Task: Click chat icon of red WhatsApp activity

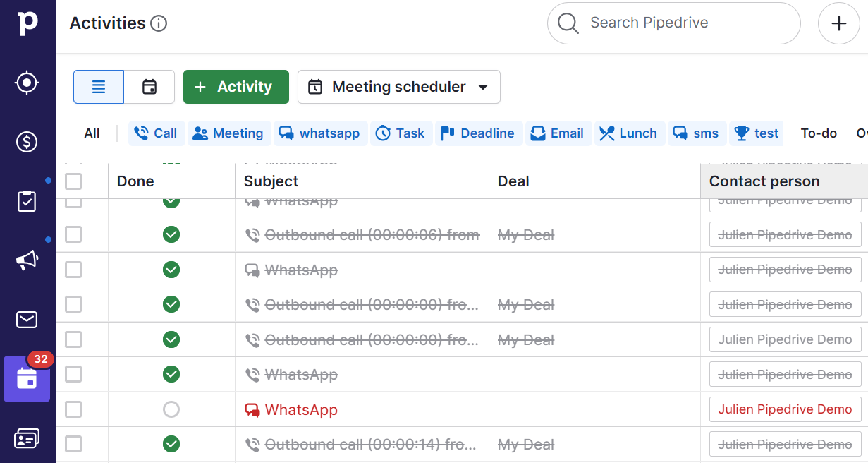Action: 252,410
